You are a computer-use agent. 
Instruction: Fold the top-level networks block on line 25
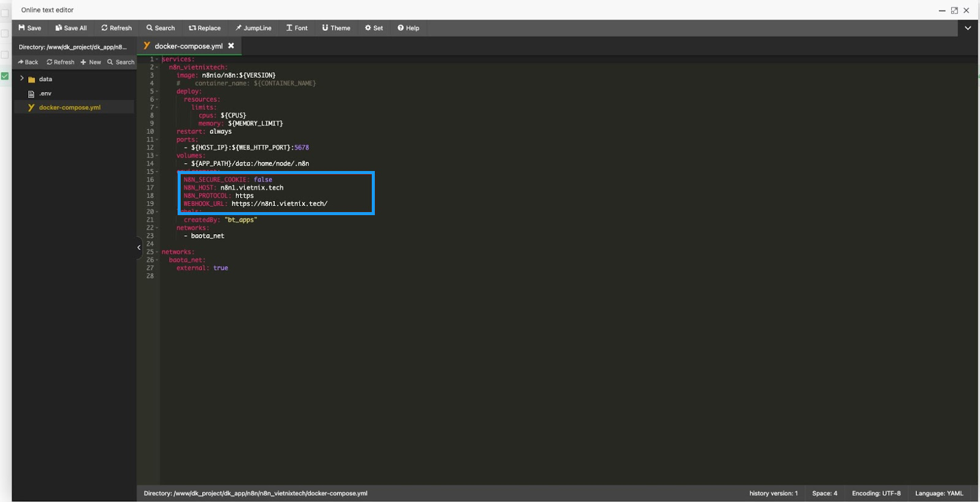click(x=157, y=252)
